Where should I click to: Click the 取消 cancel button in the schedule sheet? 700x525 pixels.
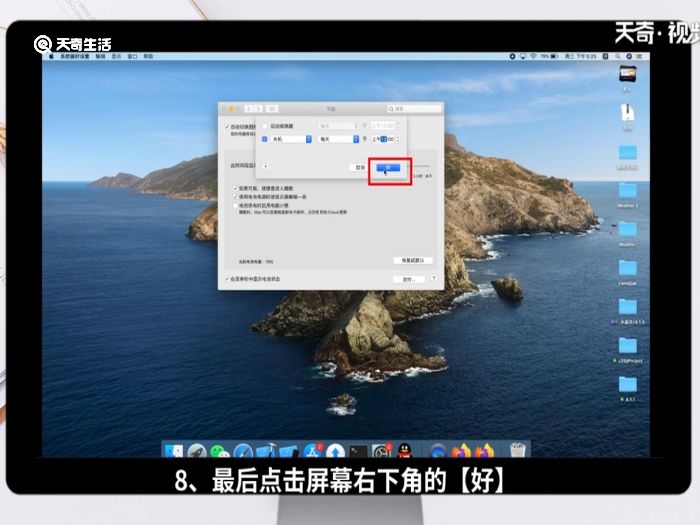360,167
